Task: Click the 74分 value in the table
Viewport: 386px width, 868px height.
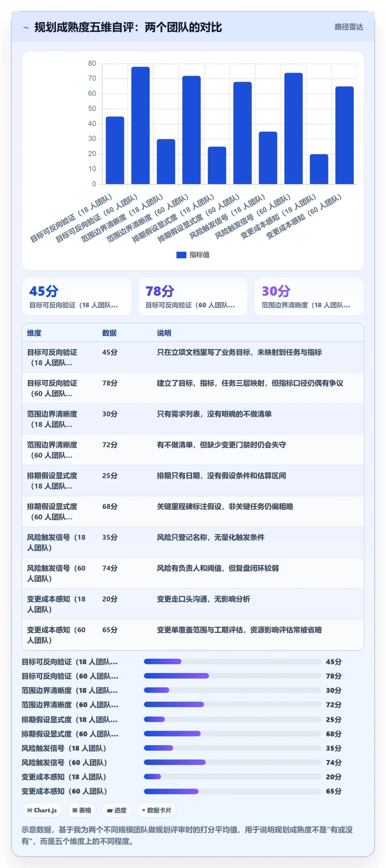Action: point(110,568)
